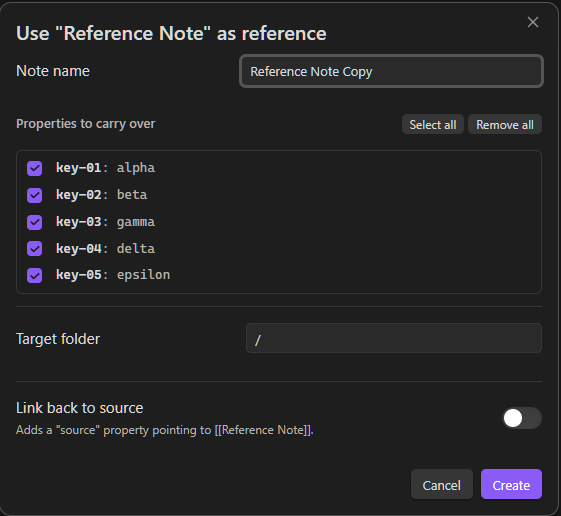Enable the Link back to source toggle

[522, 418]
